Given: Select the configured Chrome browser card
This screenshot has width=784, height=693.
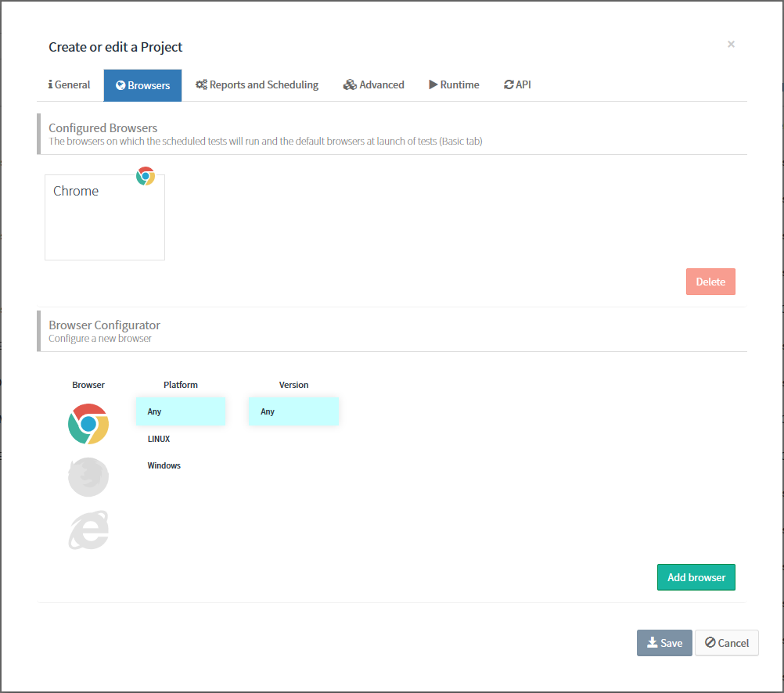Looking at the screenshot, I should [x=105, y=217].
